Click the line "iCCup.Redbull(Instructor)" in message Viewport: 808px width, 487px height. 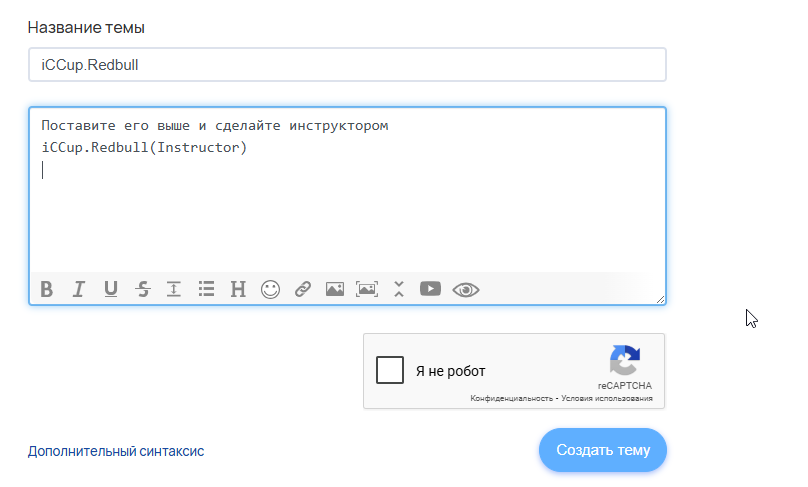click(x=144, y=148)
